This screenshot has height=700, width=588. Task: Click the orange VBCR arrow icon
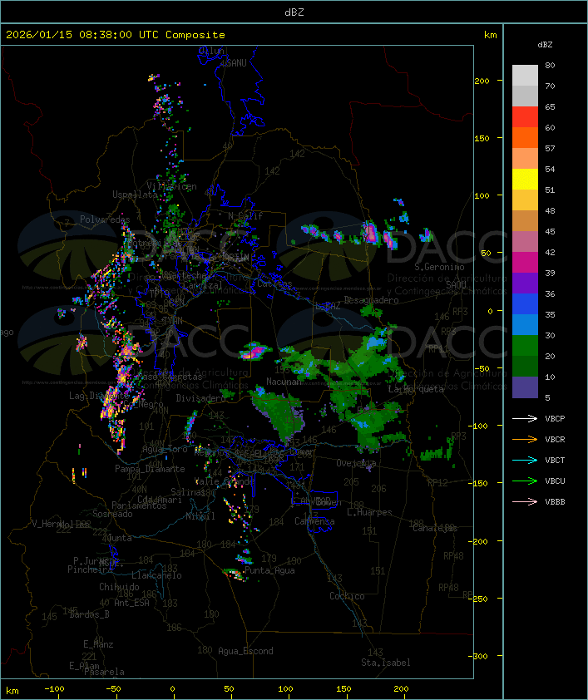tap(525, 439)
